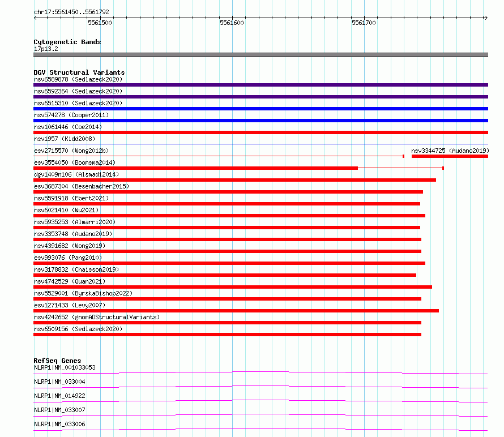Click the NLRP1|NM_033007 transcript label
504x437 pixels.
[59, 410]
